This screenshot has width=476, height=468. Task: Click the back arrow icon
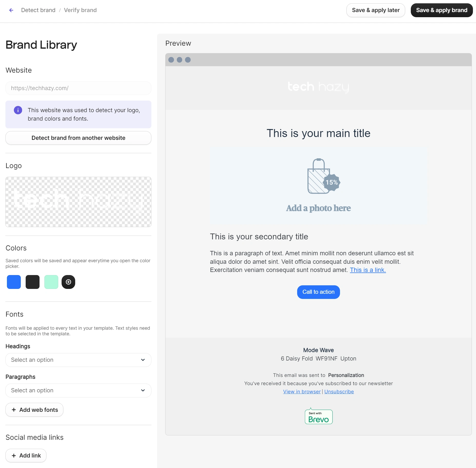(11, 10)
